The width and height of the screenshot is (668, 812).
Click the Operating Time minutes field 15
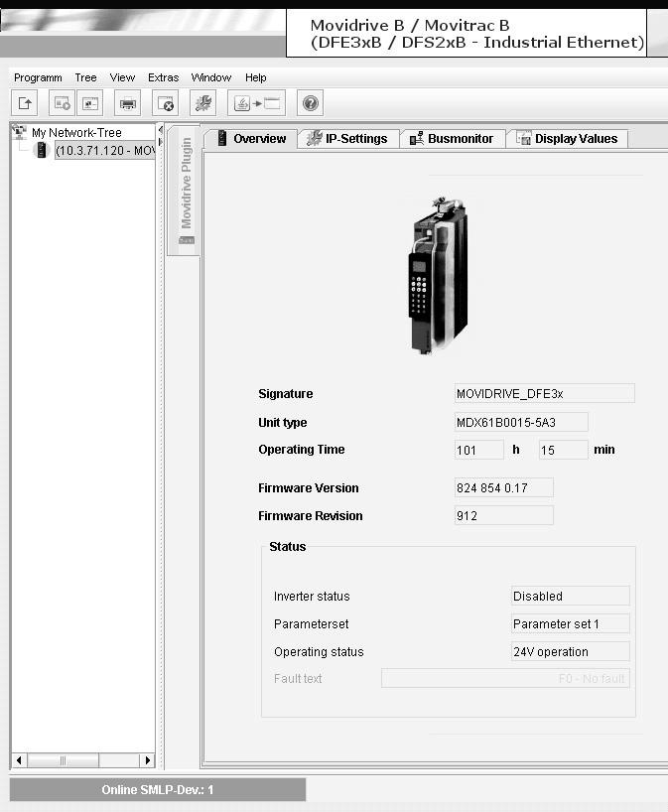pos(564,450)
